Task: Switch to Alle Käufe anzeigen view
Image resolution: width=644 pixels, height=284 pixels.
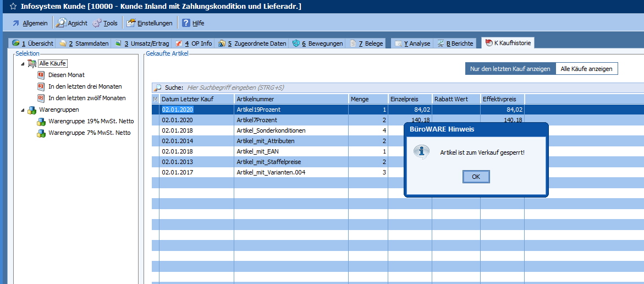Action: [x=586, y=69]
